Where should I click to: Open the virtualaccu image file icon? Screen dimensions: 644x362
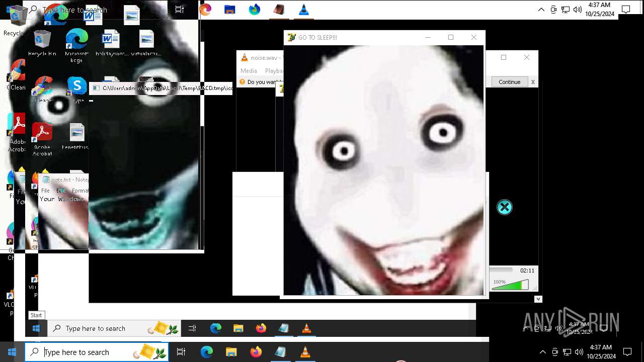[146, 43]
